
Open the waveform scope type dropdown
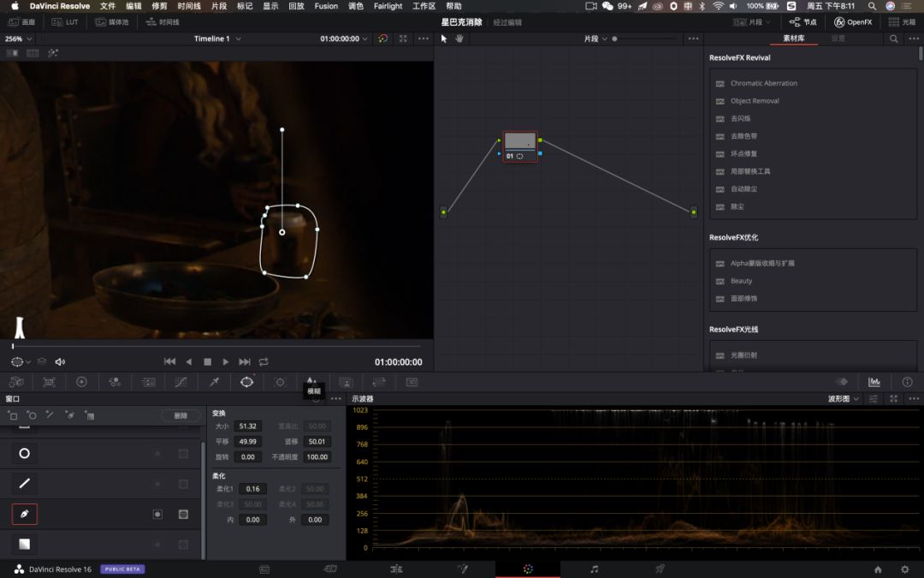click(844, 399)
